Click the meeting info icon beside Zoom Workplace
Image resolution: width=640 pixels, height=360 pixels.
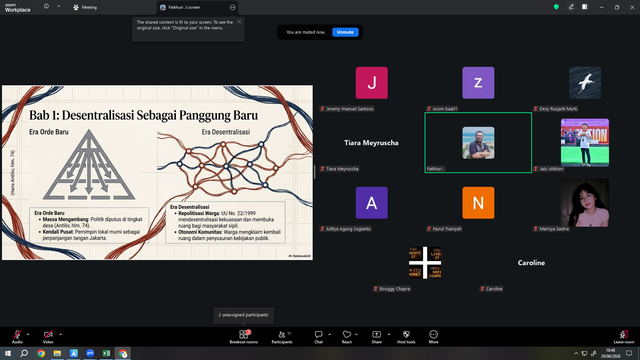pos(47,7)
